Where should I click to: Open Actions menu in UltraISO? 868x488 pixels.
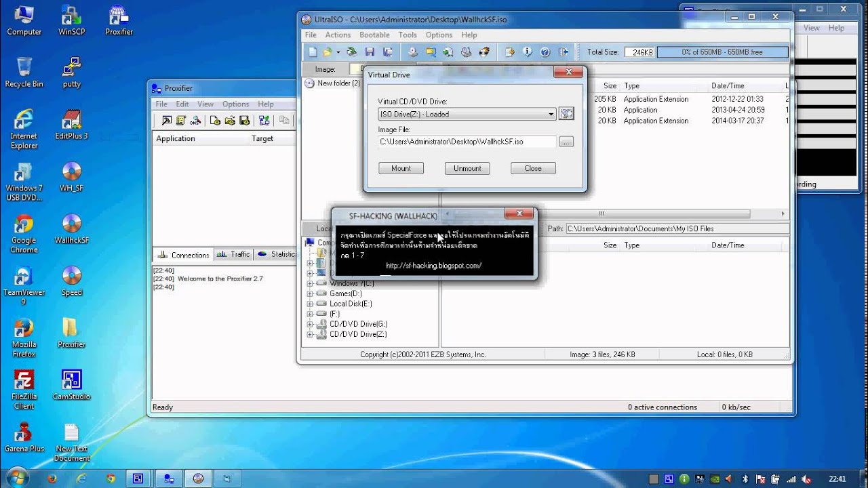[338, 35]
